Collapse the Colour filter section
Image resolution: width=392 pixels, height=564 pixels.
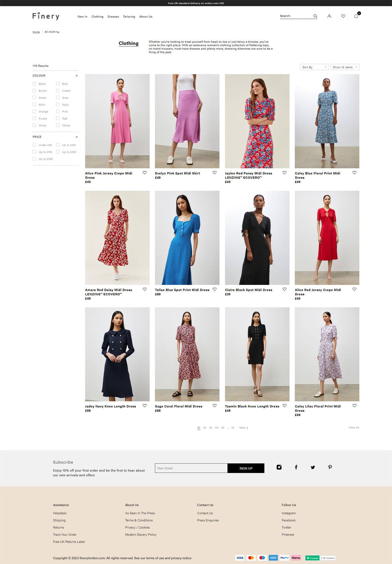(x=77, y=75)
